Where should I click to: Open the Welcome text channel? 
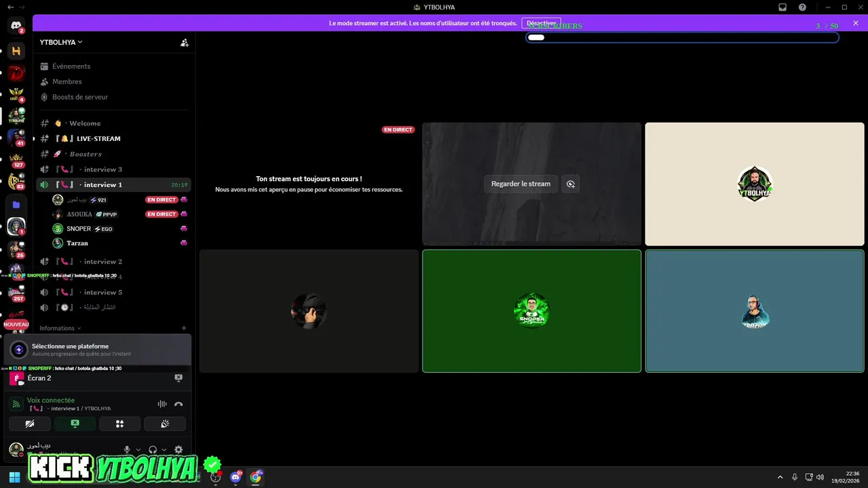pos(113,123)
